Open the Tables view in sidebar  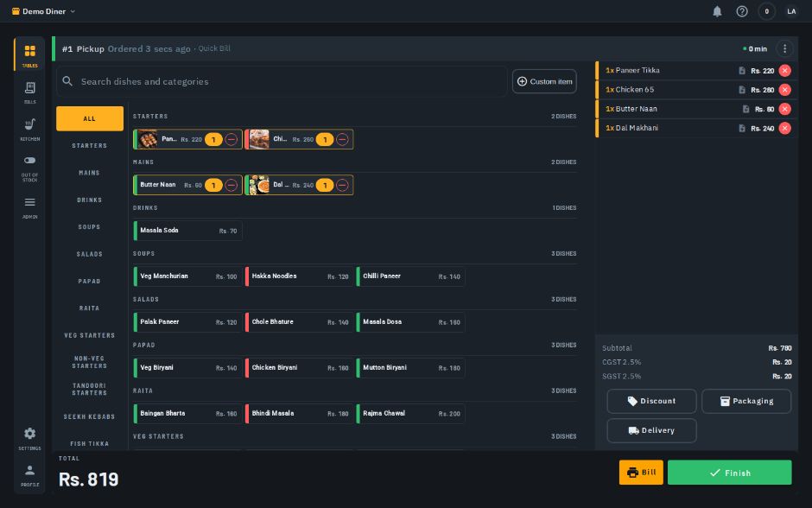click(29, 55)
